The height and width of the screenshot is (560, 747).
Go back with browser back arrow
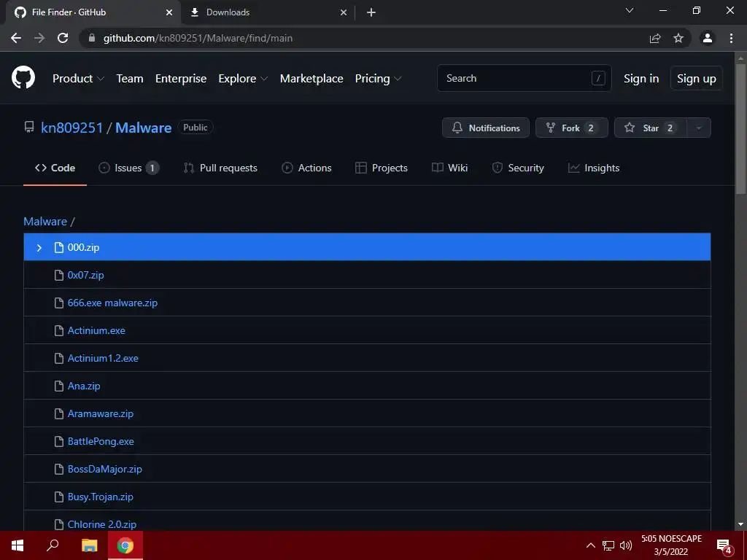pyautogui.click(x=16, y=38)
